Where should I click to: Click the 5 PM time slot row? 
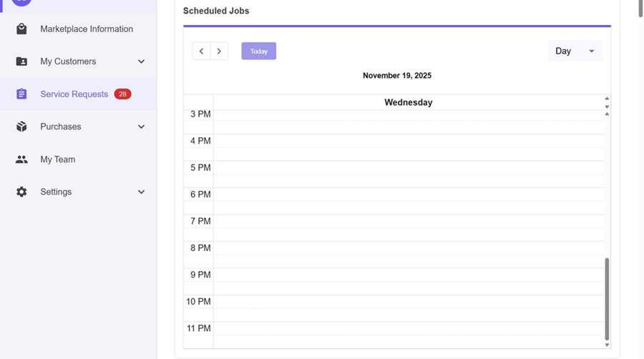pos(408,168)
